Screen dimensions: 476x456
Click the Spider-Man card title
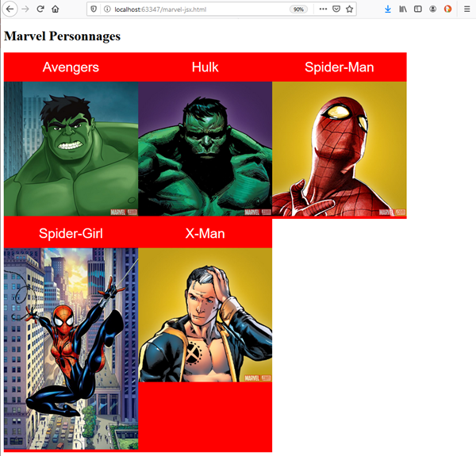(339, 67)
